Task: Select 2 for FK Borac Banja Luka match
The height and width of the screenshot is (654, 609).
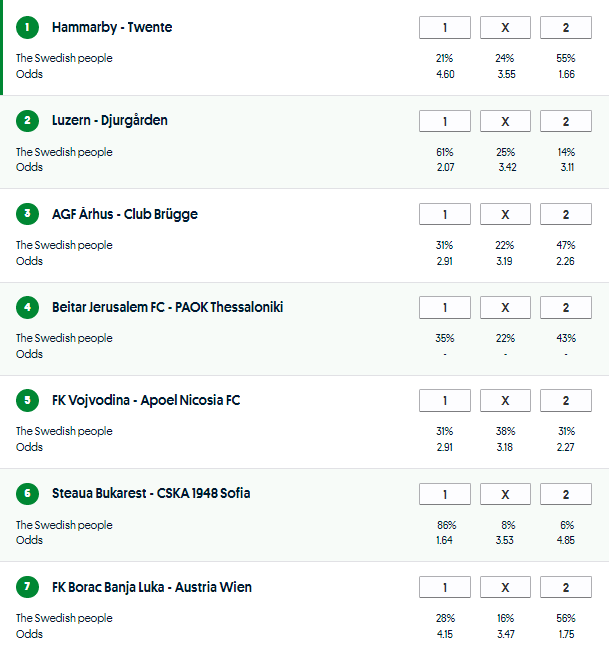Action: 565,587
